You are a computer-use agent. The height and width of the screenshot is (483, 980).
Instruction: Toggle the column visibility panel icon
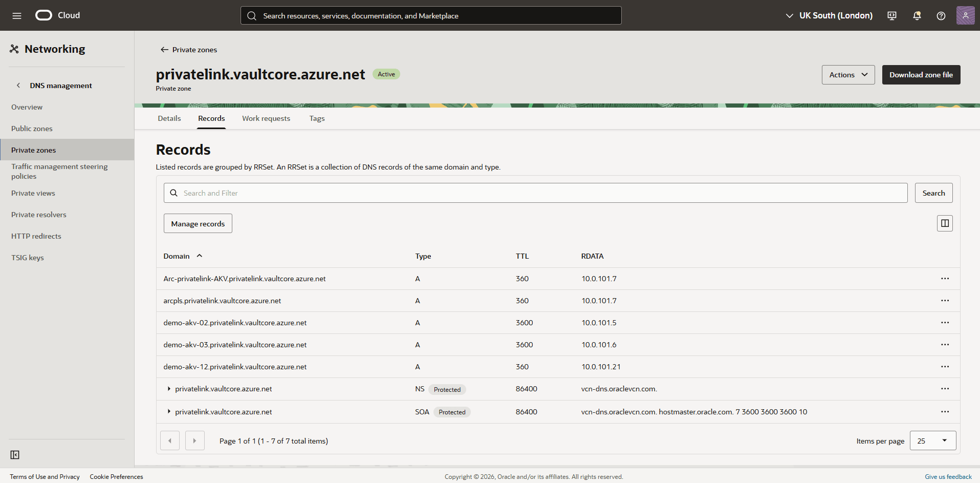pos(944,223)
